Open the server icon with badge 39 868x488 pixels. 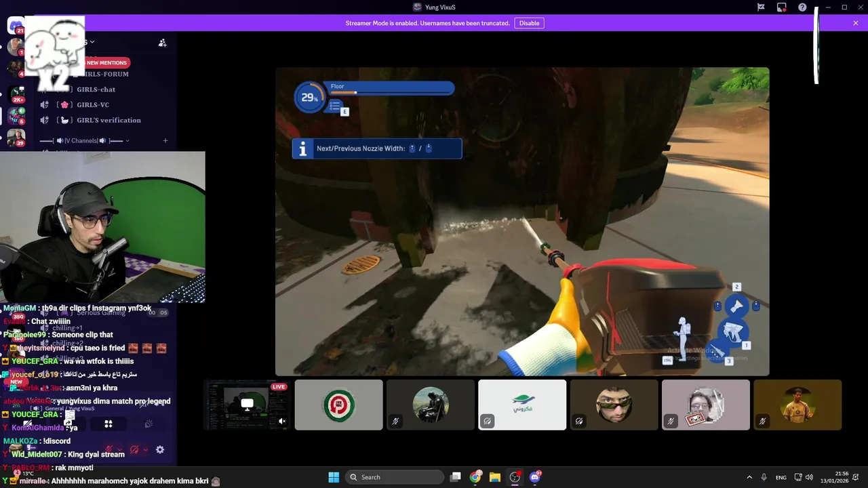pos(16,138)
